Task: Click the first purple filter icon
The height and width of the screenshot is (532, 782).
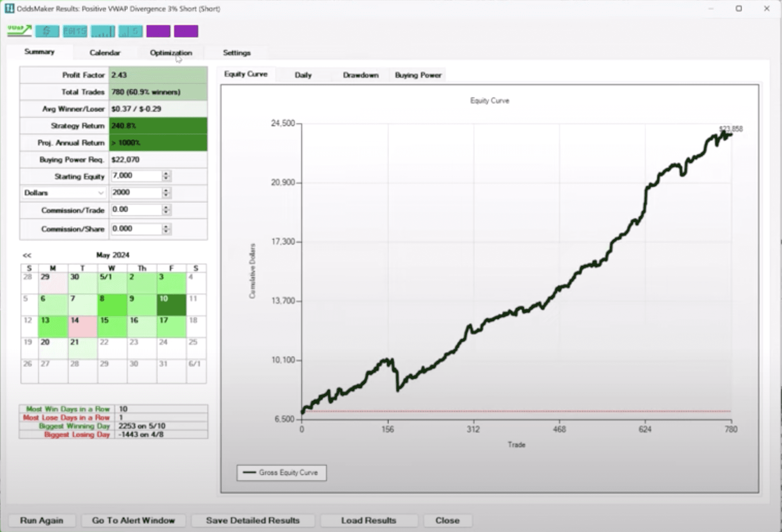Action: point(158,31)
